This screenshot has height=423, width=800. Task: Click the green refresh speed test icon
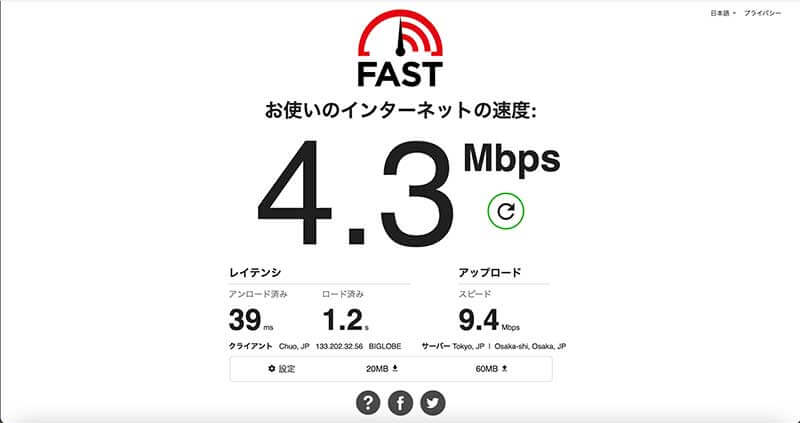506,211
